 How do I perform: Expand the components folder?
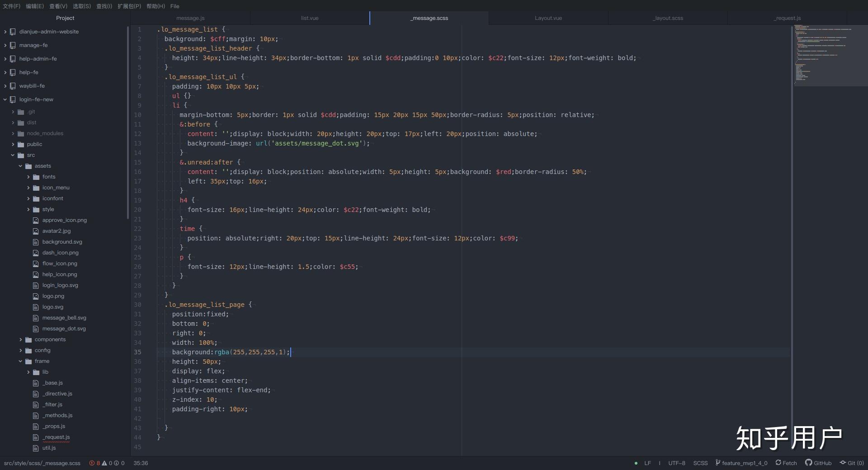tap(50, 339)
